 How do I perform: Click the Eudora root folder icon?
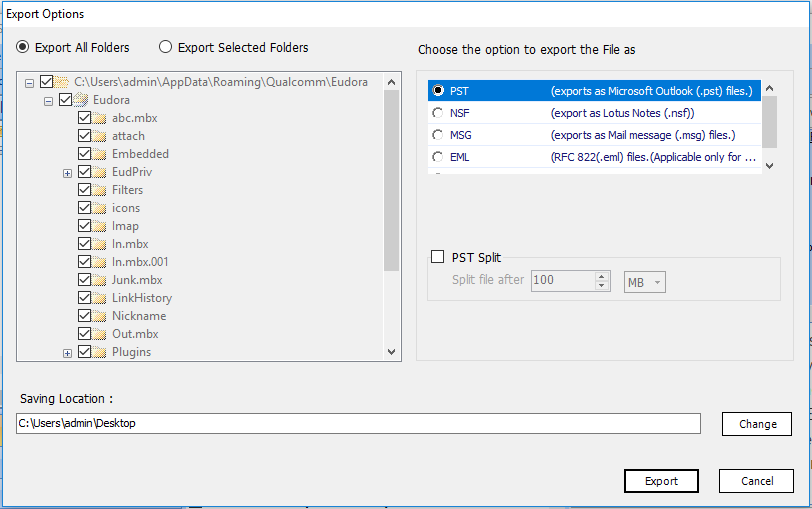81,100
